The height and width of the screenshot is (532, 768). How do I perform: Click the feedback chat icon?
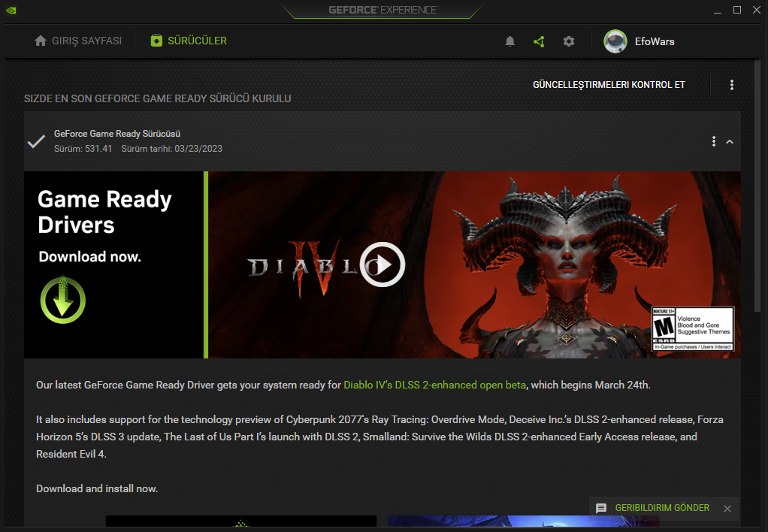601,509
